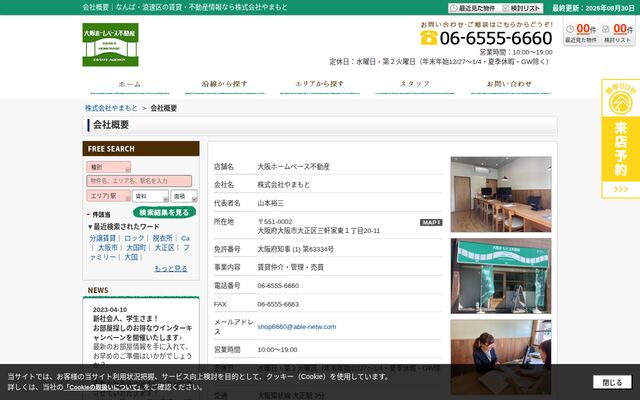
Task: Click the postal code 〒551-0002
Action: (x=275, y=222)
